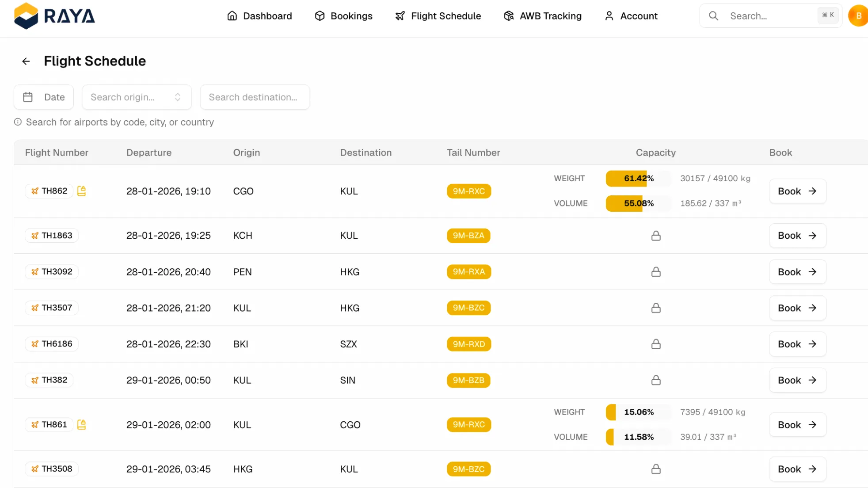Book flight TH6186 to SZX
This screenshot has width=868, height=488.
pos(797,344)
